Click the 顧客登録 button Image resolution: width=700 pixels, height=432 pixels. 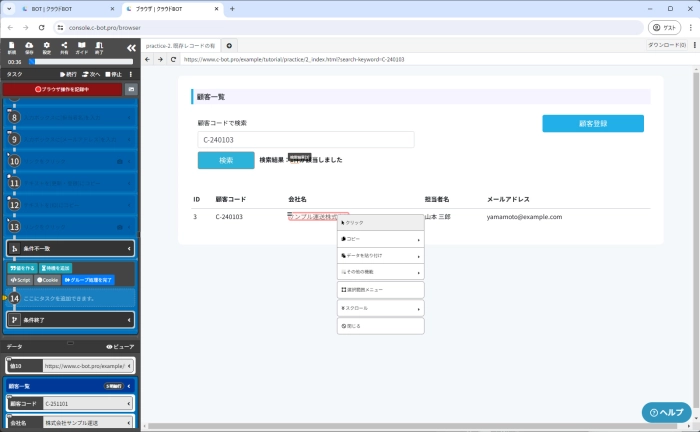(x=593, y=124)
